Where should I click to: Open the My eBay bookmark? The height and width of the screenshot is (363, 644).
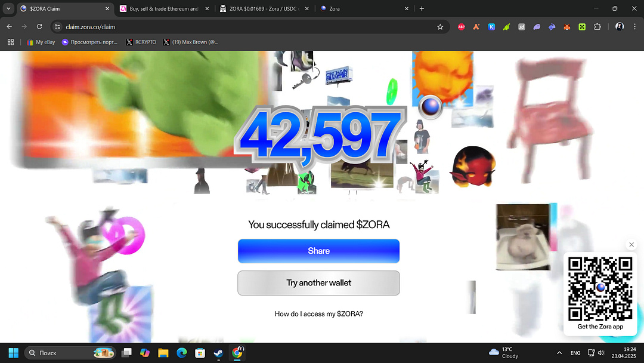41,42
